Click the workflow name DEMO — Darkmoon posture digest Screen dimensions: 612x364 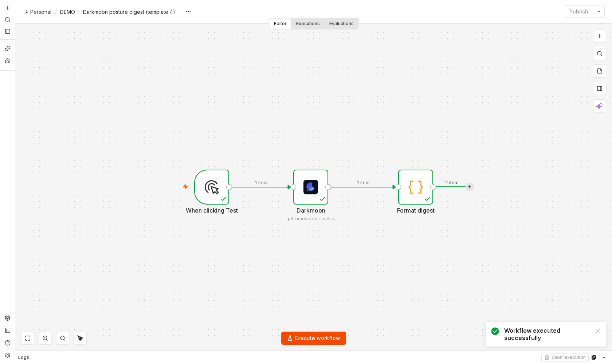[117, 12]
